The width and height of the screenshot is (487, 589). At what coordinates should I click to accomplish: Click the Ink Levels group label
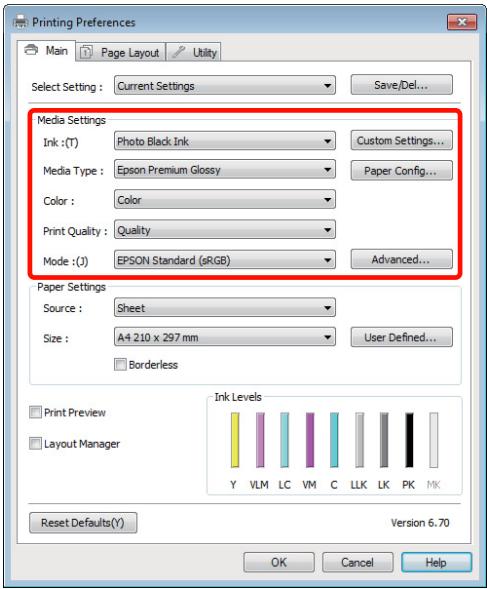coord(238,397)
